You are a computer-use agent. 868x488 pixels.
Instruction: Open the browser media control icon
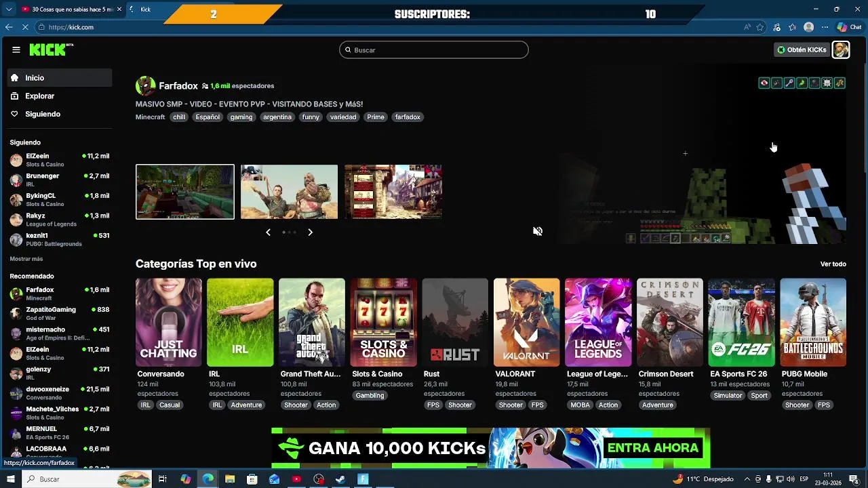[x=777, y=27]
